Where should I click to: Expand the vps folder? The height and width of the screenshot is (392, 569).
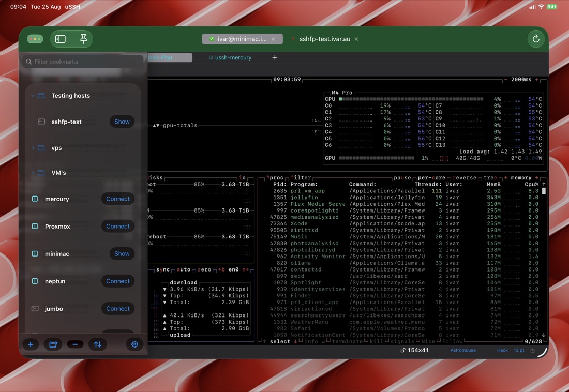pos(33,148)
